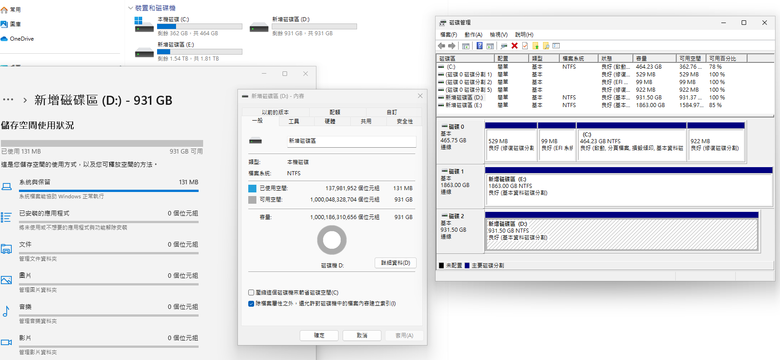Open 說明(H) menu in Disk Management
Screen dimensions: 780x360
524,35
